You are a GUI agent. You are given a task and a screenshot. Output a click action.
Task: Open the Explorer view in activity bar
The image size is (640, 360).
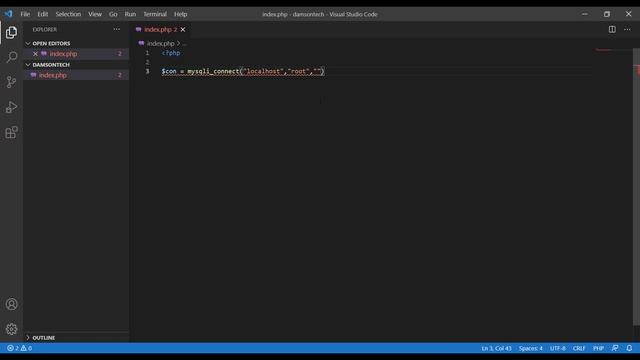click(11, 33)
